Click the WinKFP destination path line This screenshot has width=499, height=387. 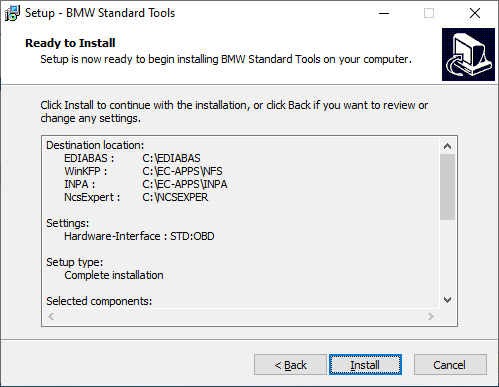click(143, 171)
